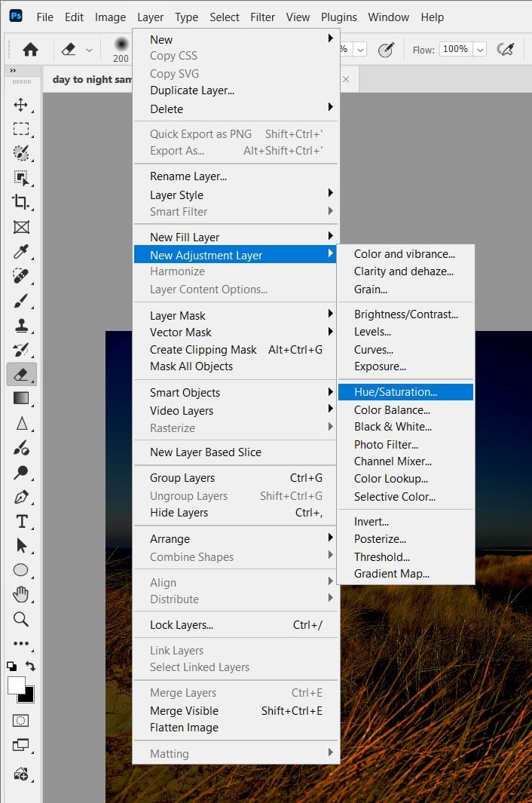Select the Zoom tool
This screenshot has width=532, height=803.
21,619
